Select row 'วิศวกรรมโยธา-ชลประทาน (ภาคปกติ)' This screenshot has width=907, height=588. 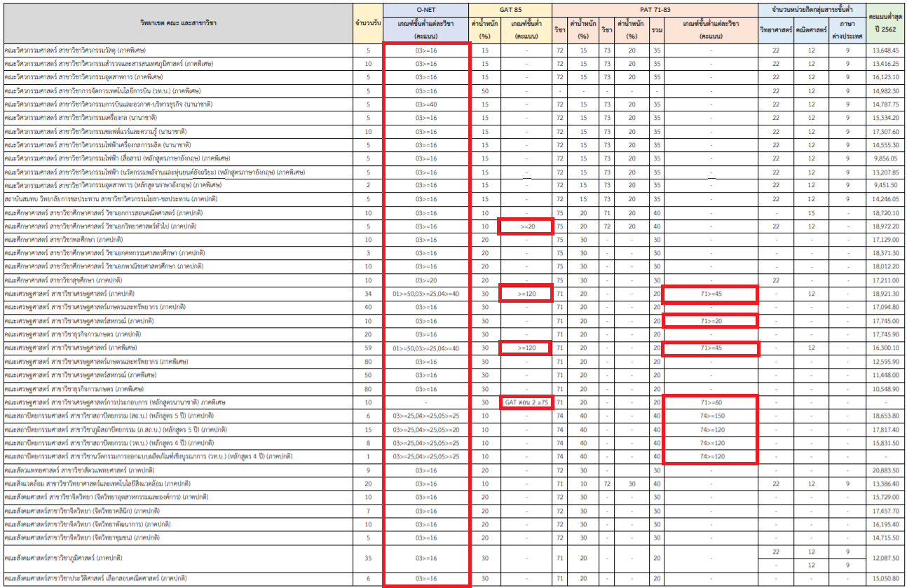point(453,198)
